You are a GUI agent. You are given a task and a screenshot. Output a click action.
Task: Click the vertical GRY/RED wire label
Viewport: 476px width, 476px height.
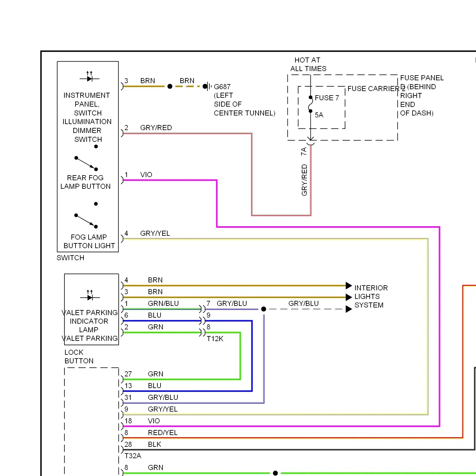[x=304, y=180]
